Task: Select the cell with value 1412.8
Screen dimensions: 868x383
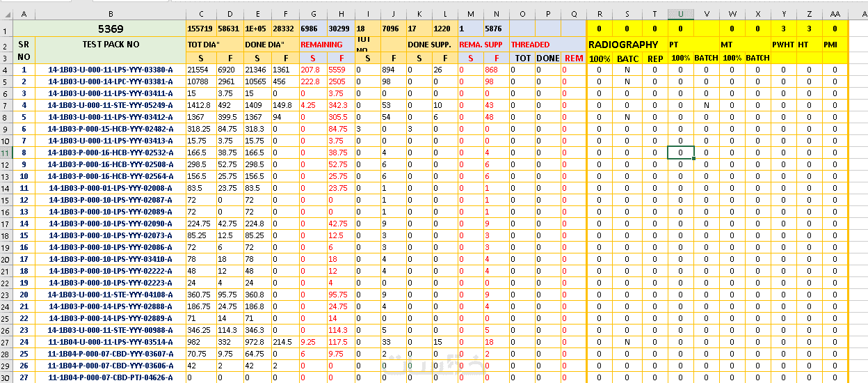Action: pos(201,105)
